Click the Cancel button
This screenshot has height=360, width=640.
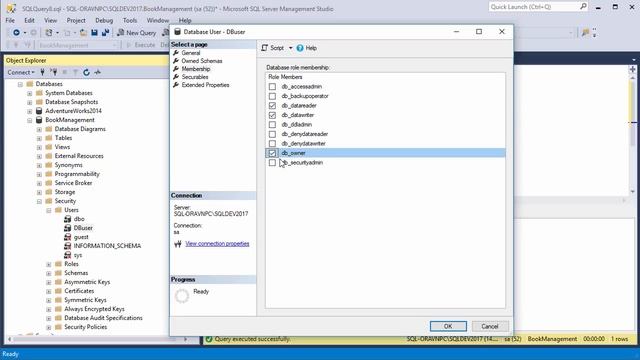[490, 326]
